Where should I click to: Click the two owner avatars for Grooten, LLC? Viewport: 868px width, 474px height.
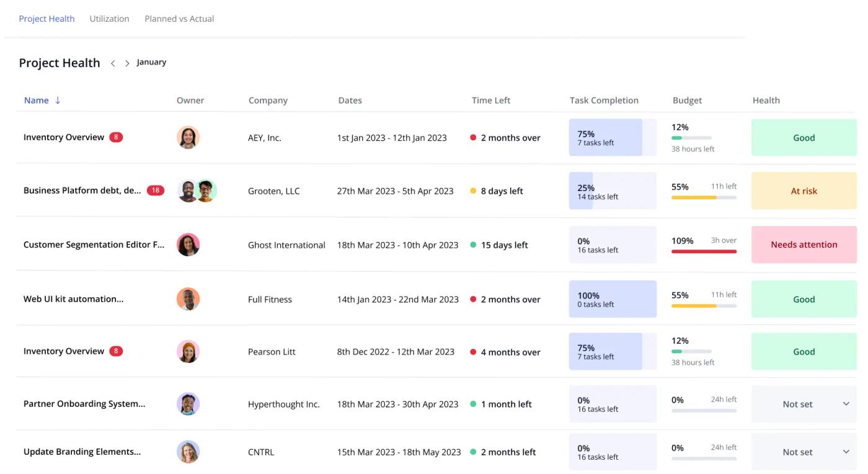point(197,191)
